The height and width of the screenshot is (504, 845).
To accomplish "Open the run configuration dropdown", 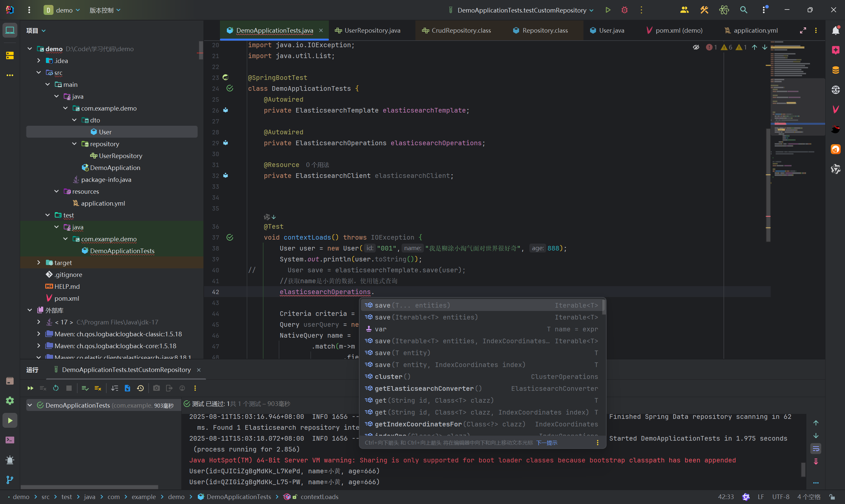I will pyautogui.click(x=521, y=10).
